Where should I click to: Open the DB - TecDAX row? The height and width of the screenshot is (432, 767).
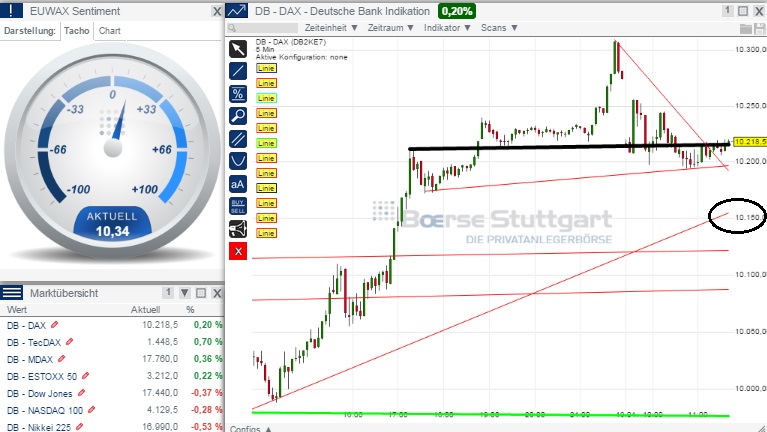(112, 342)
